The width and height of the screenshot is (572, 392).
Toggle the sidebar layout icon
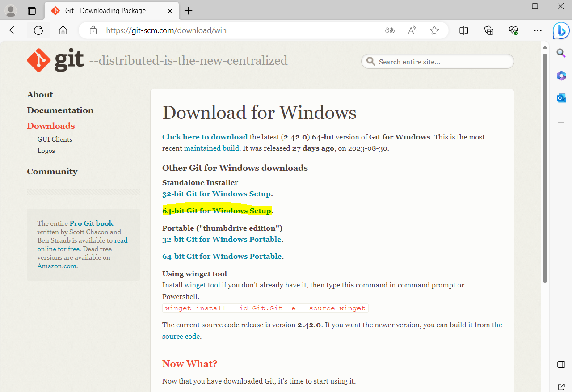(x=561, y=365)
